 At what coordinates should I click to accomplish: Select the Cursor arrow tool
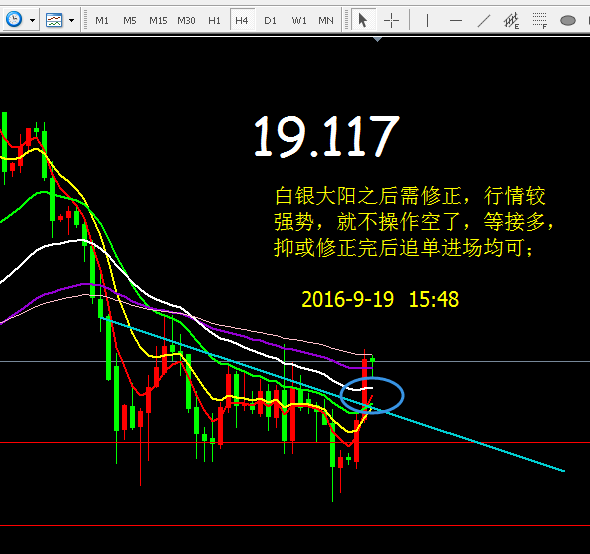click(363, 20)
